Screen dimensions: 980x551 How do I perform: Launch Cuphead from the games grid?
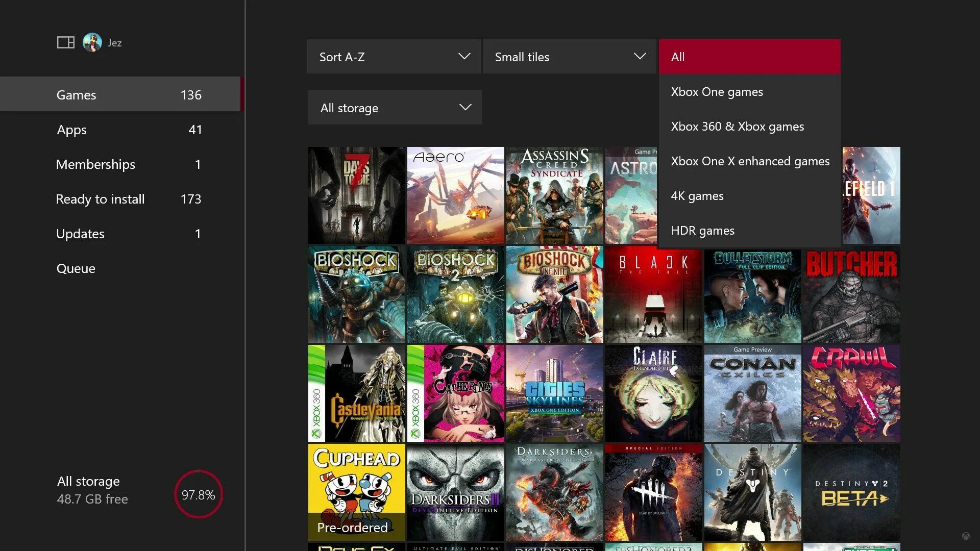click(356, 491)
